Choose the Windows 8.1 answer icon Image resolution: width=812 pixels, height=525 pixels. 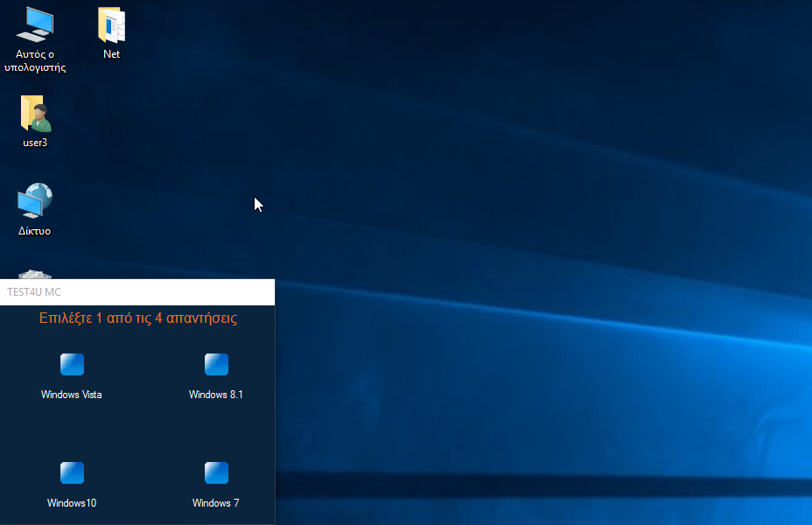(x=216, y=364)
